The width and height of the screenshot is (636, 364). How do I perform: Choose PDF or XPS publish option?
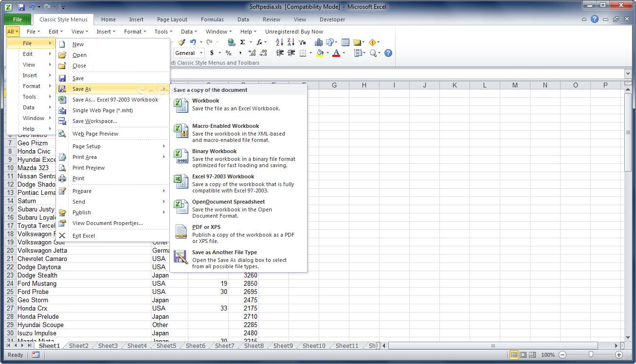click(238, 234)
